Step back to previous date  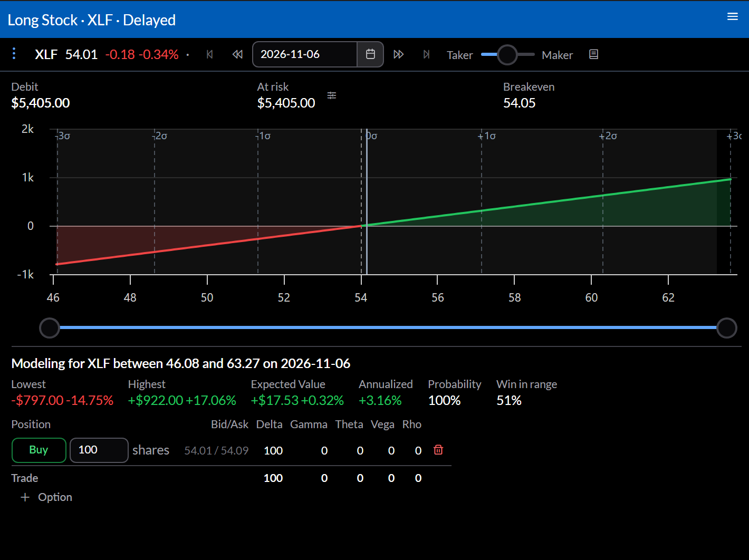pyautogui.click(x=237, y=54)
